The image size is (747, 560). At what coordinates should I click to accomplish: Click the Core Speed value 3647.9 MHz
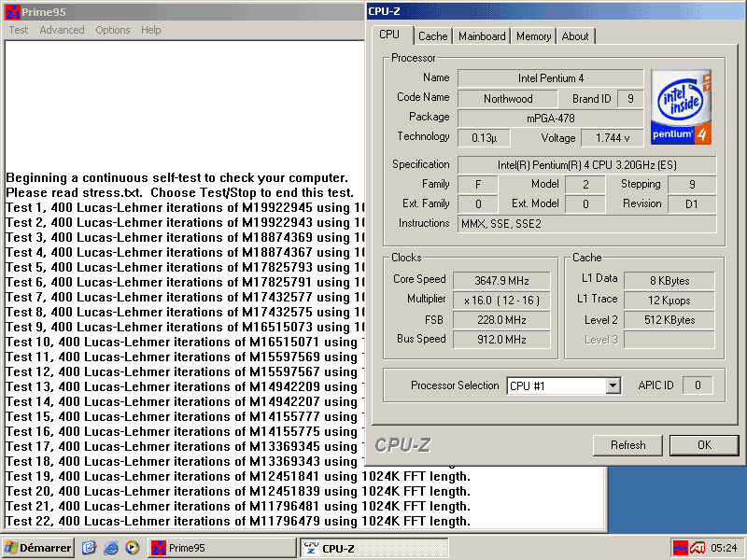(501, 281)
